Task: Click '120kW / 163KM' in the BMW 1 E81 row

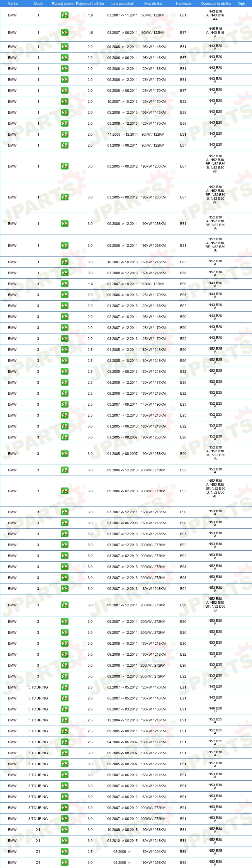Action: click(153, 69)
